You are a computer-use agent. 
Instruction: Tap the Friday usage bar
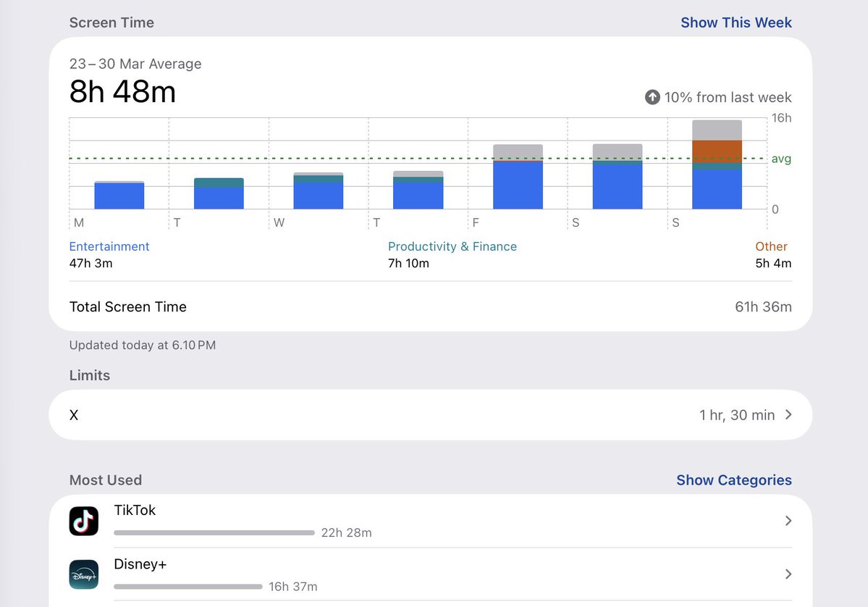click(518, 177)
